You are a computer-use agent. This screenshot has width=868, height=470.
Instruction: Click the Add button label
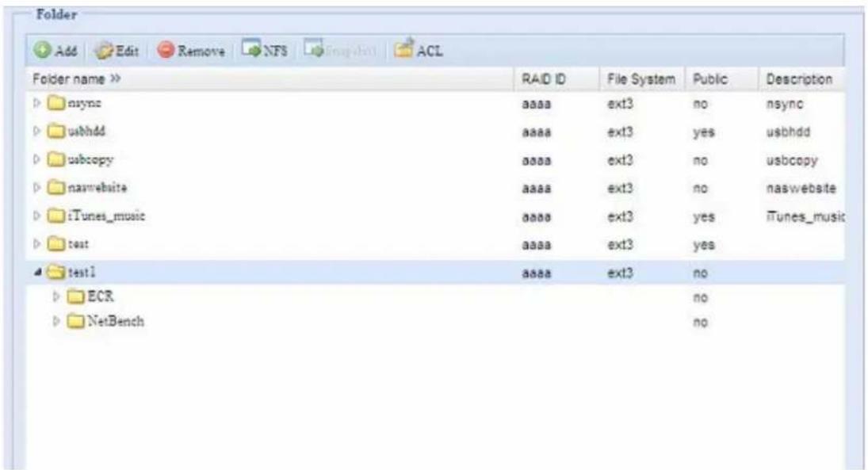coord(66,52)
